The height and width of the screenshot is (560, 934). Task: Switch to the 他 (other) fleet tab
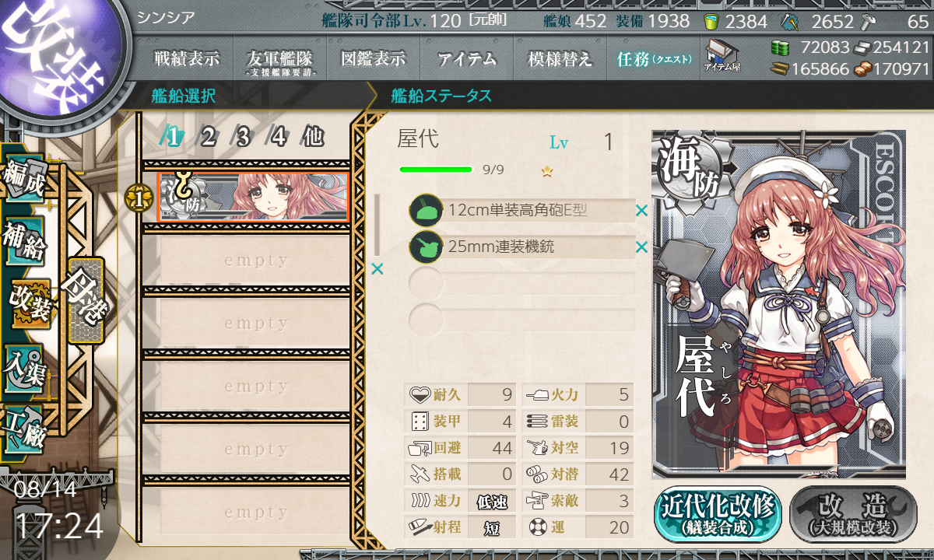(313, 137)
